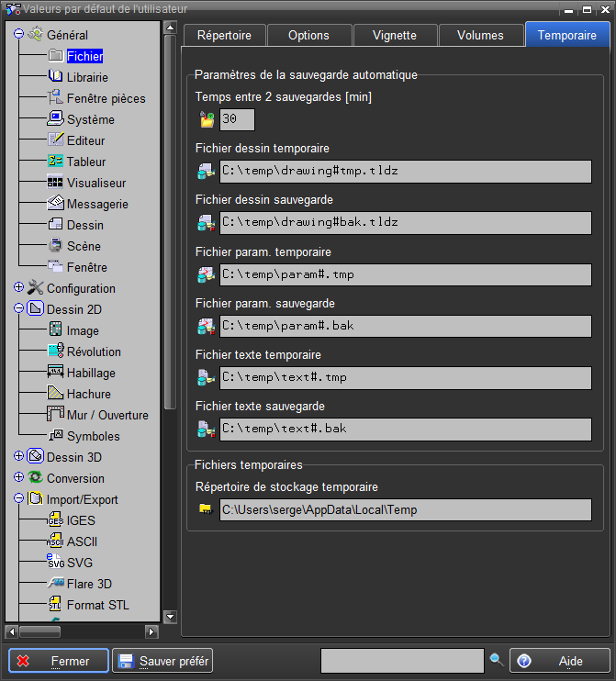
Task: Collapse the Général tree node
Action: pyautogui.click(x=18, y=35)
